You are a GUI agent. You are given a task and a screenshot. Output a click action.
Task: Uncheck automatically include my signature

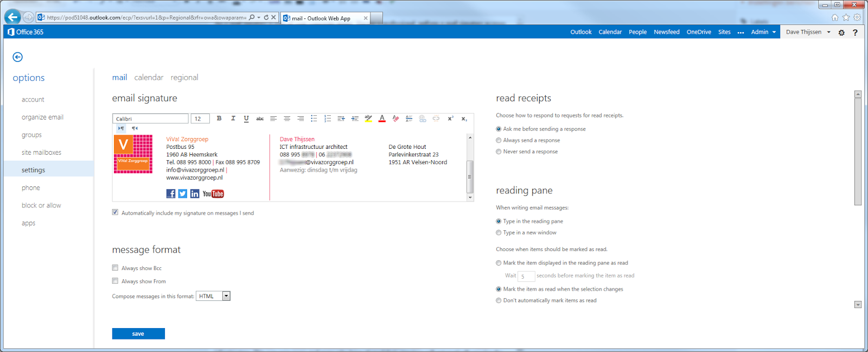coord(115,212)
